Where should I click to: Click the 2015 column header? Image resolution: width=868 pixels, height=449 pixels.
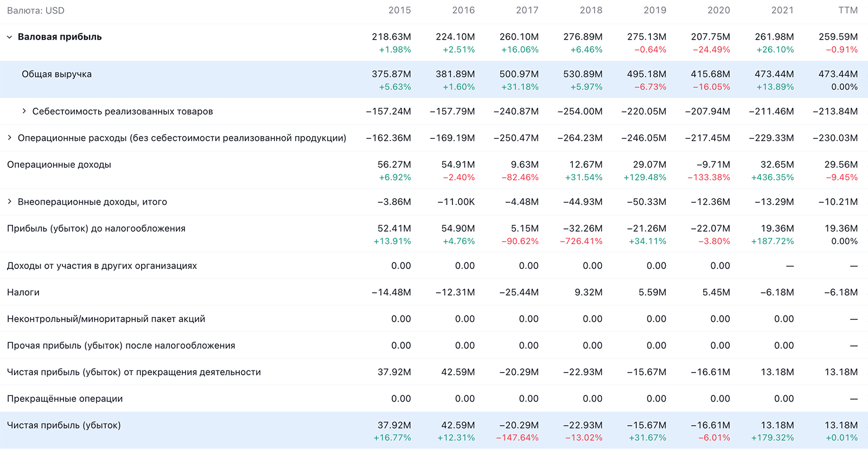click(400, 10)
